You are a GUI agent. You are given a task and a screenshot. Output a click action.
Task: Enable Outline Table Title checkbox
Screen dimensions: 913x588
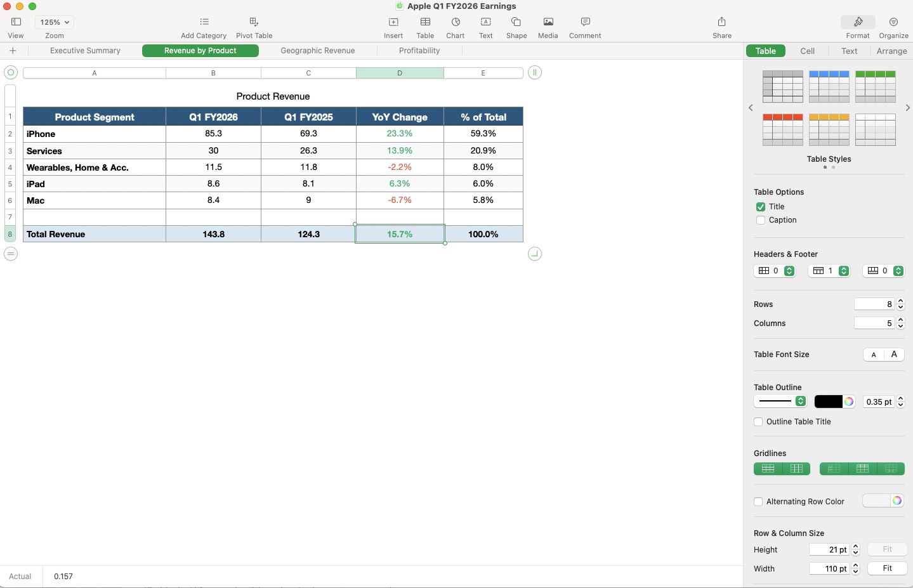tap(758, 422)
